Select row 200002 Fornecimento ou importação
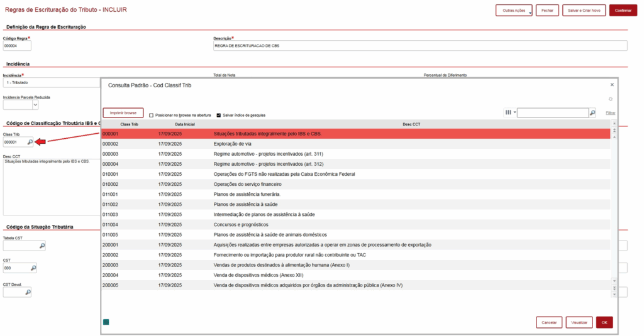 point(356,255)
